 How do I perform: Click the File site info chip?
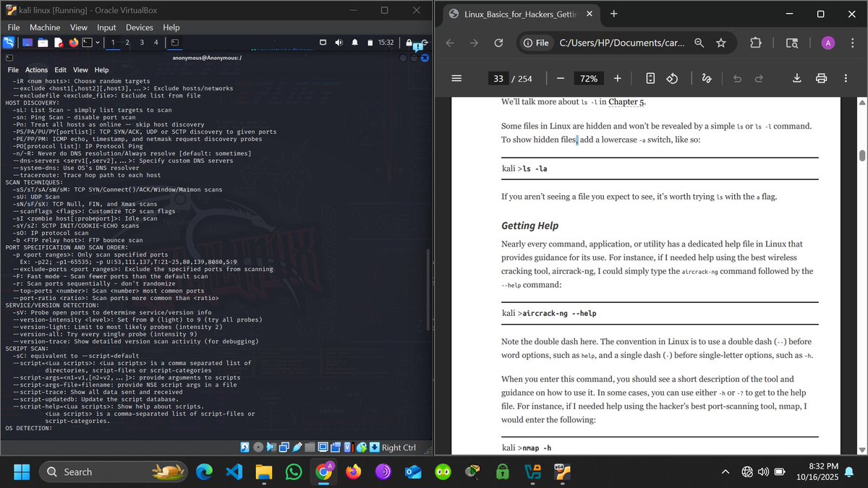pyautogui.click(x=536, y=43)
